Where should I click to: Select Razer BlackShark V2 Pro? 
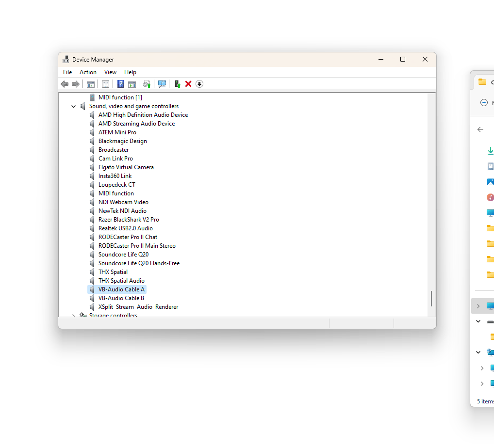coord(129,220)
